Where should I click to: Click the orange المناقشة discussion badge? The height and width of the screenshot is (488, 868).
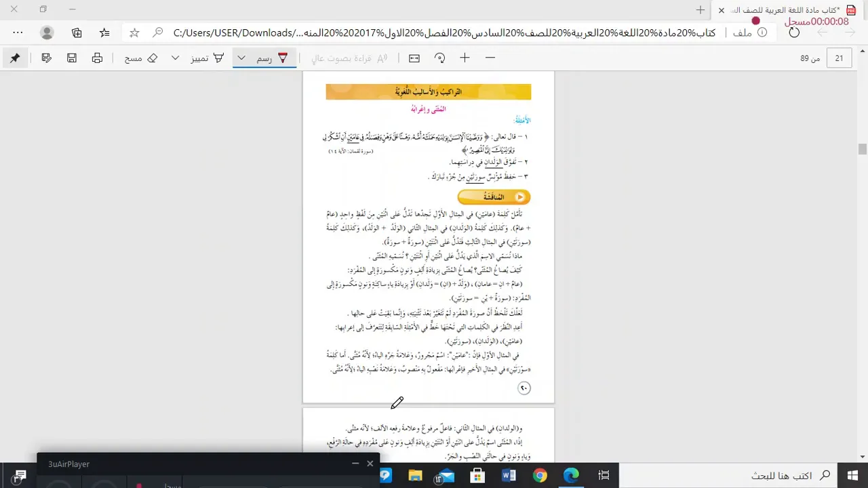(494, 197)
